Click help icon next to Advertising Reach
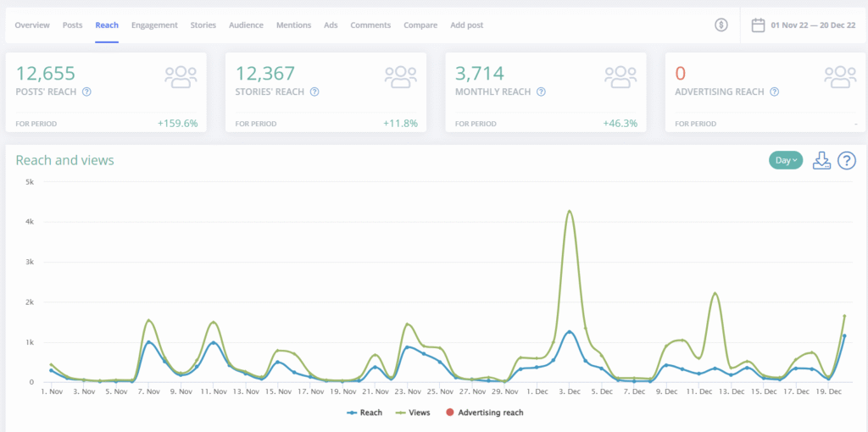868x432 pixels. (x=775, y=91)
